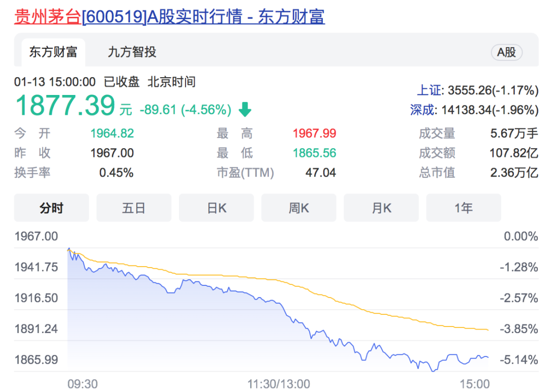The width and height of the screenshot is (549, 392).
Task: Click the 09:30 time axis label
Action: pyautogui.click(x=83, y=384)
